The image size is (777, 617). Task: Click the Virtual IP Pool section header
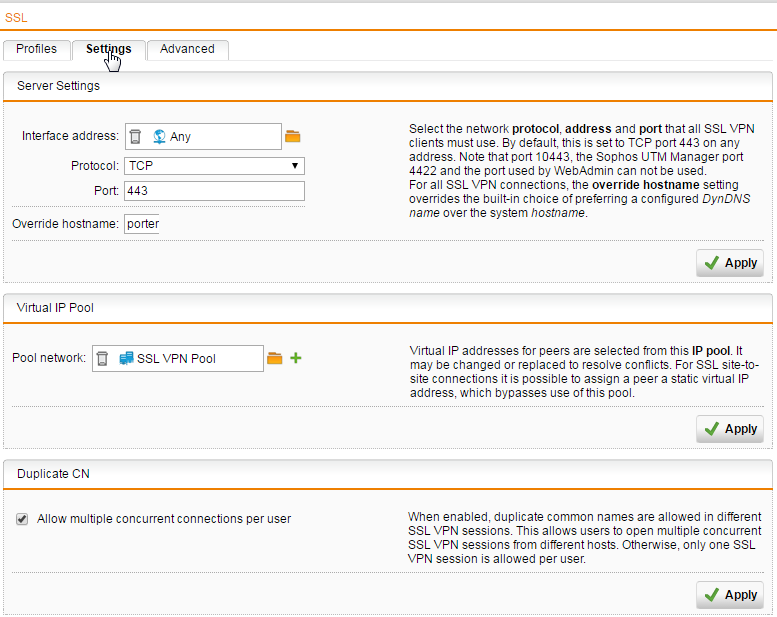[x=388, y=308]
